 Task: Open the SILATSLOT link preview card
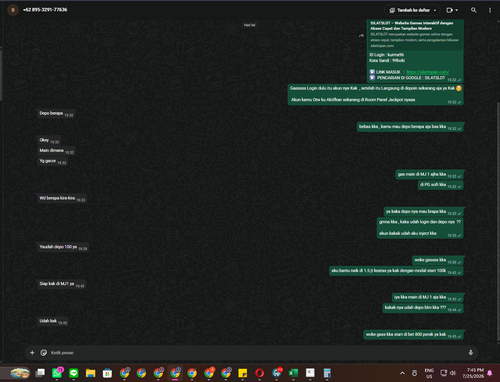[415, 34]
